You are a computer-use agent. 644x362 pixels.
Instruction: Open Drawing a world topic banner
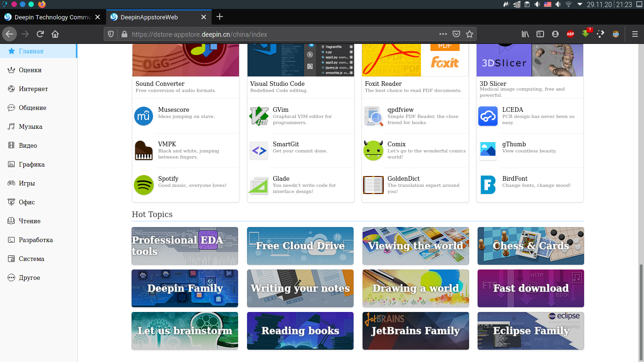pyautogui.click(x=416, y=288)
